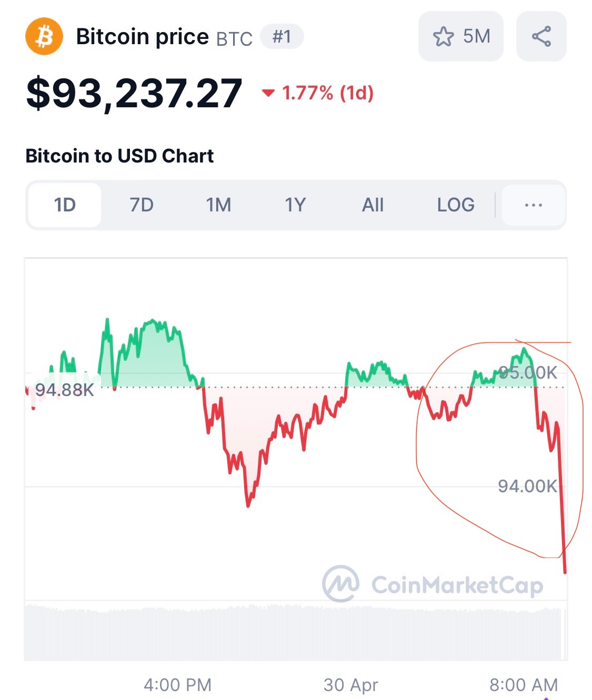Image resolution: width=592 pixels, height=700 pixels.
Task: Click the chart's lowest dip near 30 Apr
Action: click(248, 505)
